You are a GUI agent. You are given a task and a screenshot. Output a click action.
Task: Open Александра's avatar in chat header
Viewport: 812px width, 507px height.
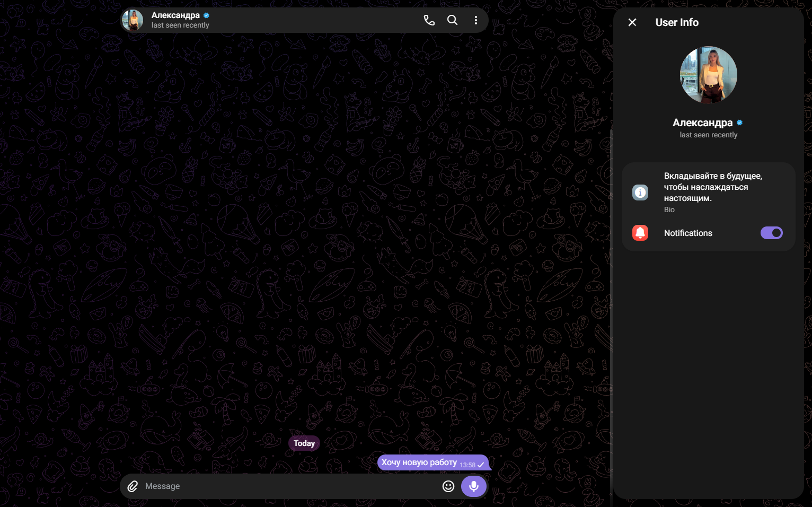(x=133, y=20)
